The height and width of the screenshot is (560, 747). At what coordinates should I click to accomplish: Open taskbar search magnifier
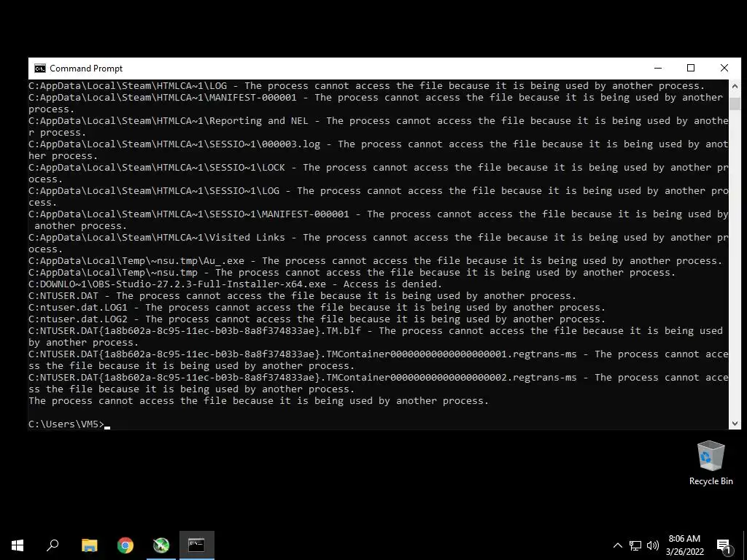pos(53,545)
